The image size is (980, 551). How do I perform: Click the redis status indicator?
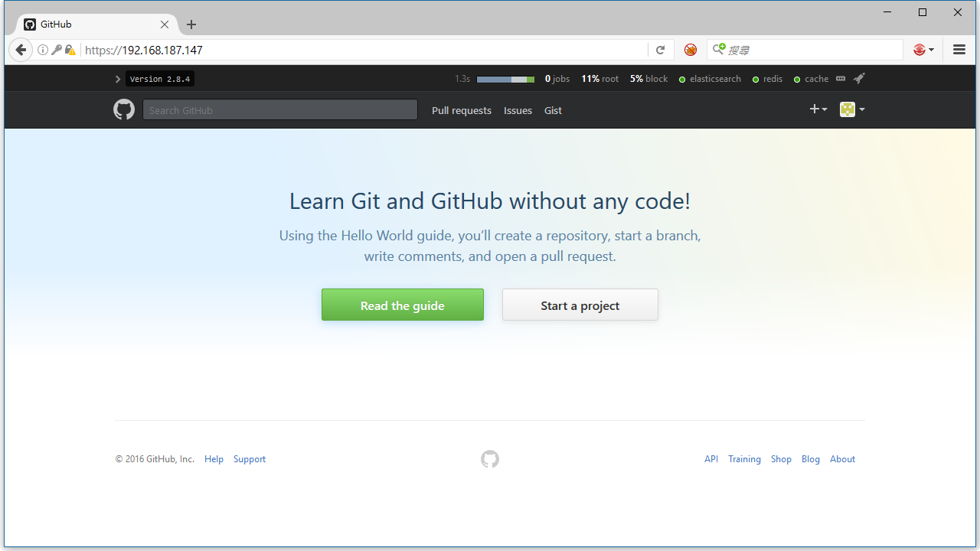[767, 78]
